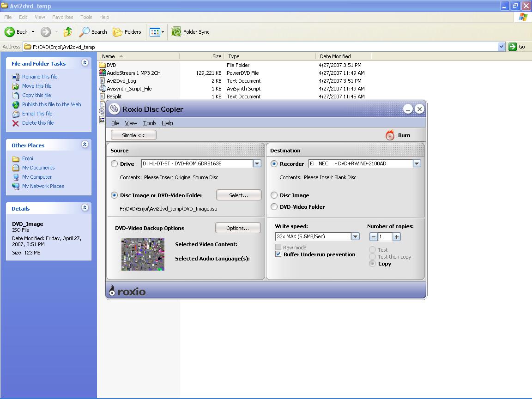Select the Disc Image destination radio button
Screen dimensions: 532x399
tap(274, 195)
